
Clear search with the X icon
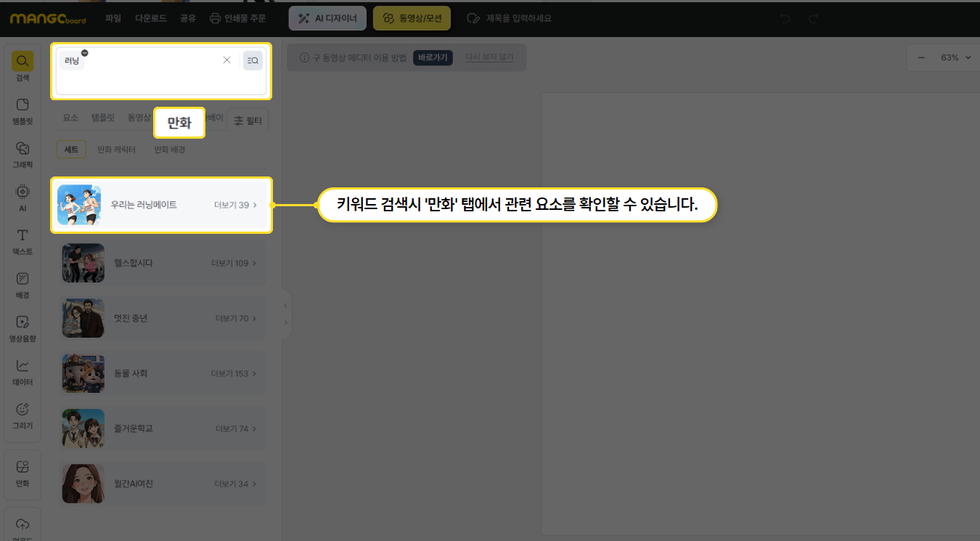(x=226, y=60)
